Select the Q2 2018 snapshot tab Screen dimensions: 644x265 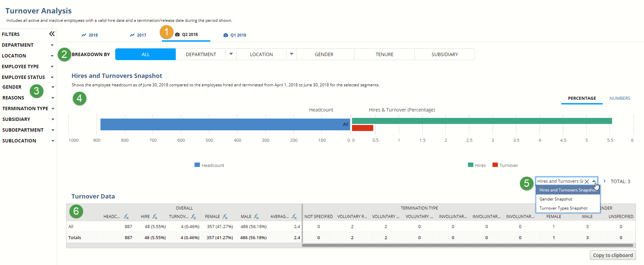(x=186, y=35)
